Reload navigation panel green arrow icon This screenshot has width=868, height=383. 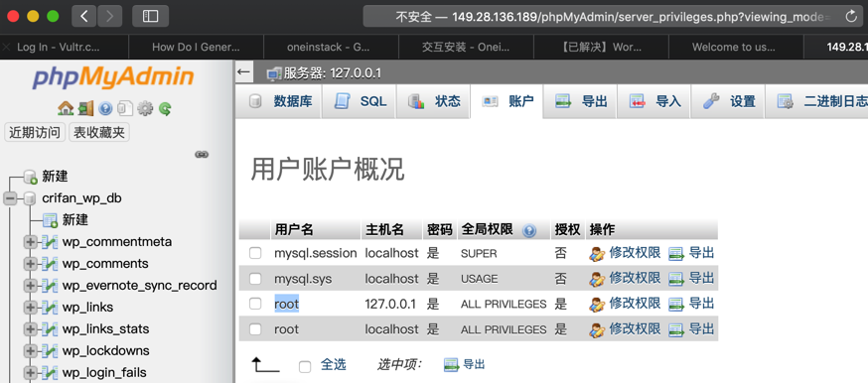(165, 108)
